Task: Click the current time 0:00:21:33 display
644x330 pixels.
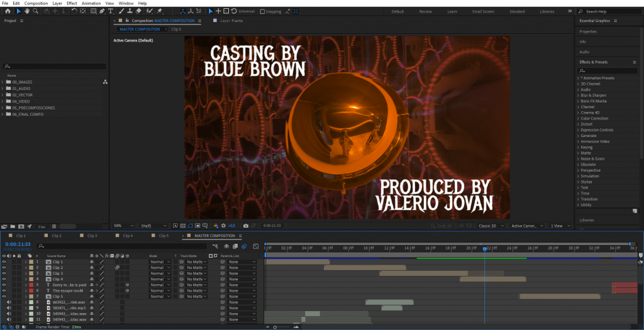Action: pyautogui.click(x=17, y=244)
